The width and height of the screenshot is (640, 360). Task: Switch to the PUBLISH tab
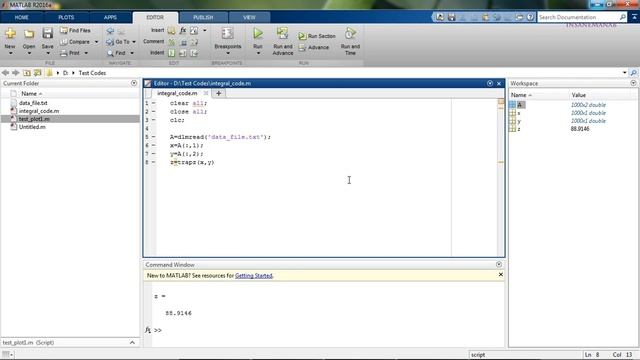click(x=203, y=18)
